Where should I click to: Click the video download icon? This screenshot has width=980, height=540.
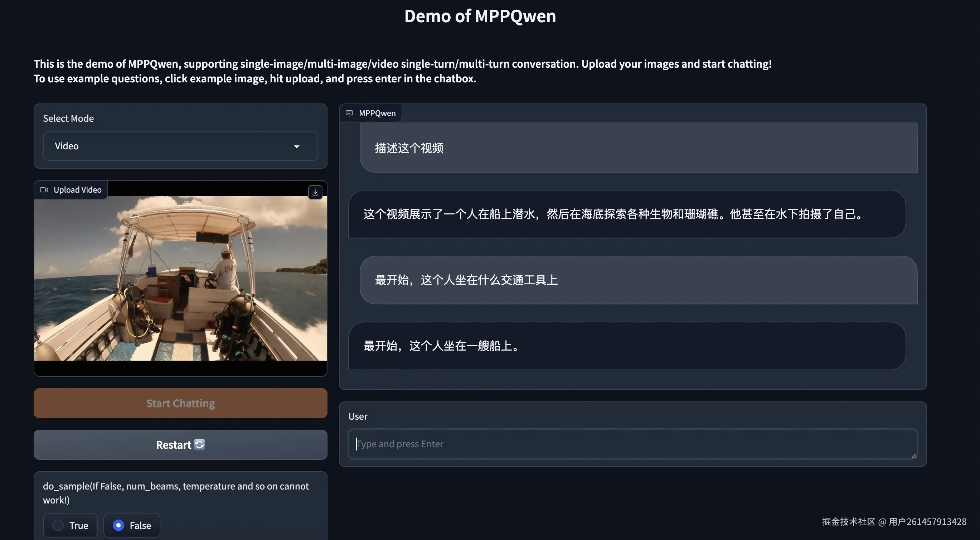[x=315, y=193]
